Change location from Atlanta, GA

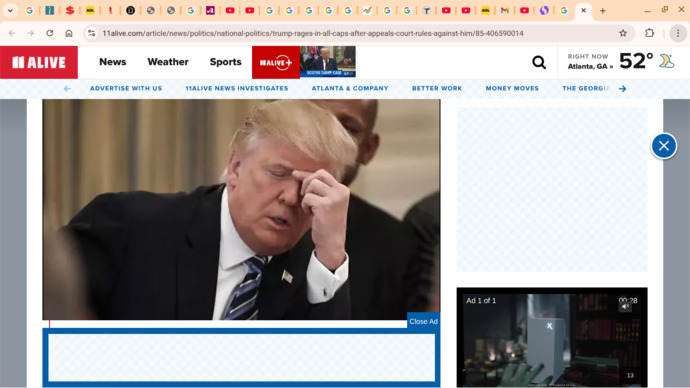[590, 66]
